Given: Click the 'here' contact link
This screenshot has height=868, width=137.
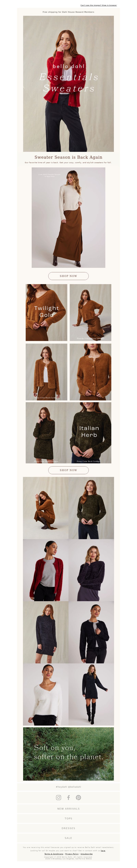Looking at the screenshot, I should 103,851.
